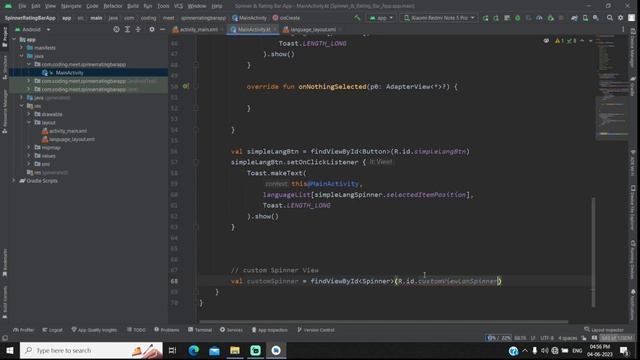Click the Sync Project with Gradle icon
The height and width of the screenshot is (360, 640).
[574, 18]
